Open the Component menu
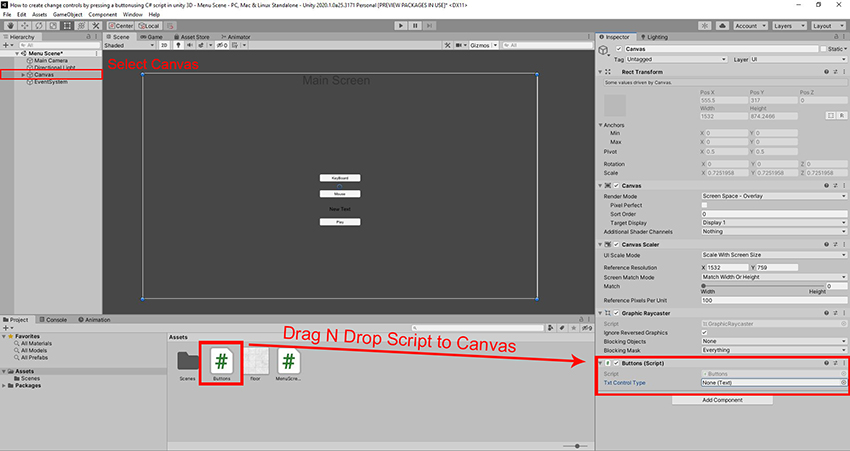Screen dimensions: 850x451 coord(102,15)
